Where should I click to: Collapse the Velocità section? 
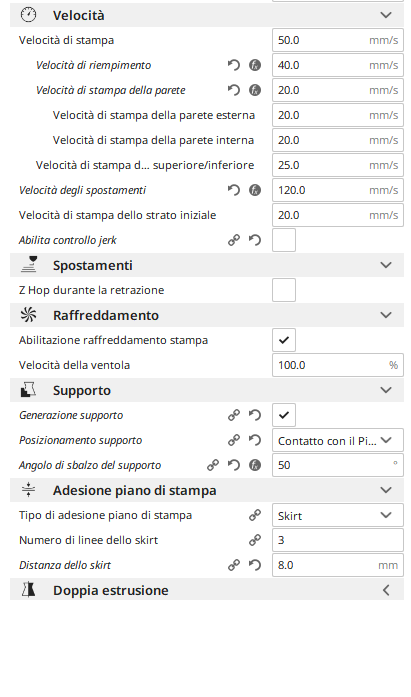click(x=207, y=15)
